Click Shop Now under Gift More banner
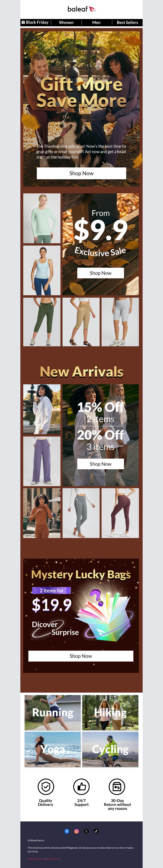The height and width of the screenshot is (868, 163). [81, 173]
